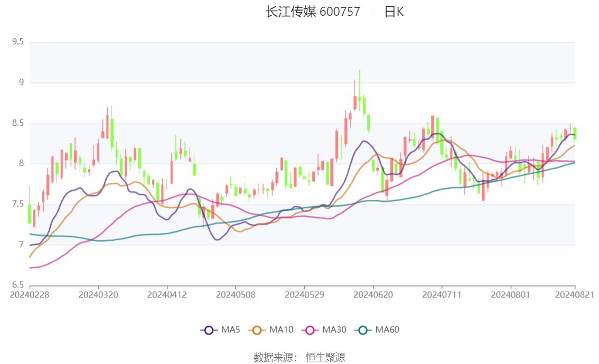Toggle the MA30 legend series

[x=324, y=330]
